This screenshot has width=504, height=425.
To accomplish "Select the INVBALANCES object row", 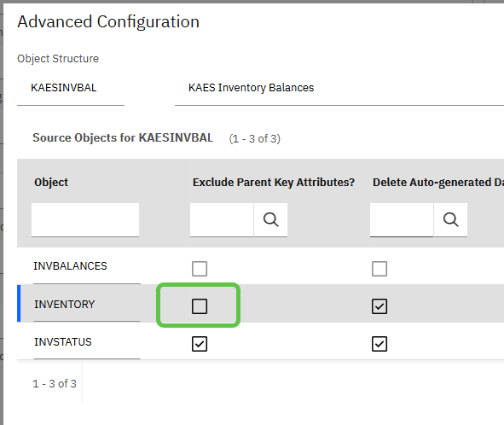I will pos(70,266).
